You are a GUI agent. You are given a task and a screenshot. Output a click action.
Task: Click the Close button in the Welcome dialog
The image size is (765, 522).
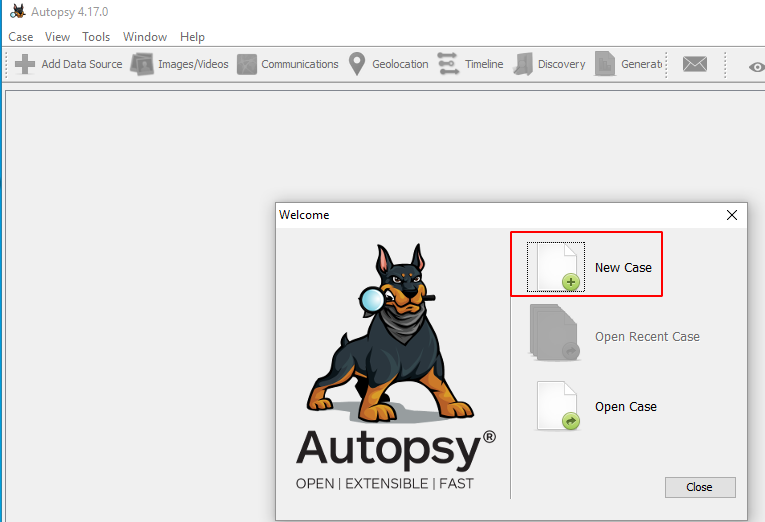coord(700,487)
